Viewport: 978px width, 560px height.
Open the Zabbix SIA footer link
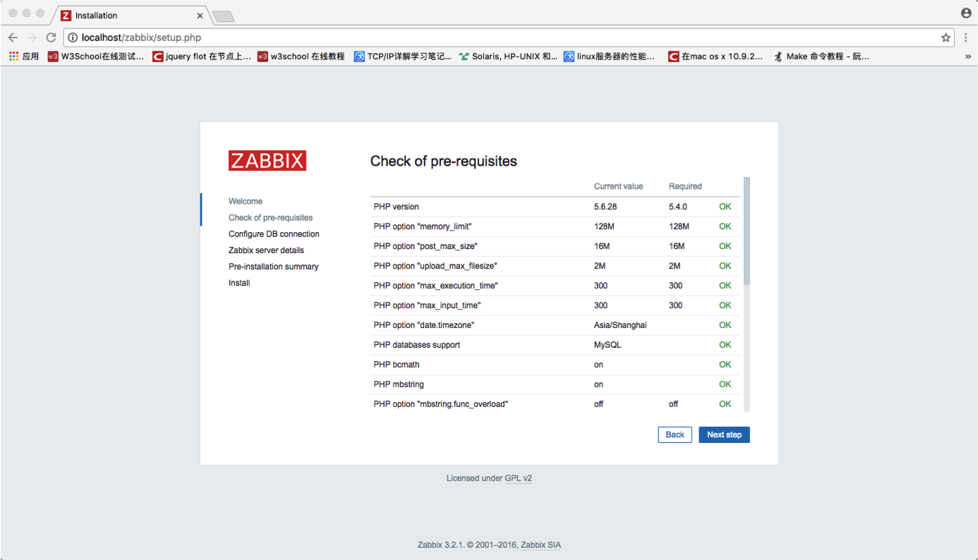[x=541, y=545]
